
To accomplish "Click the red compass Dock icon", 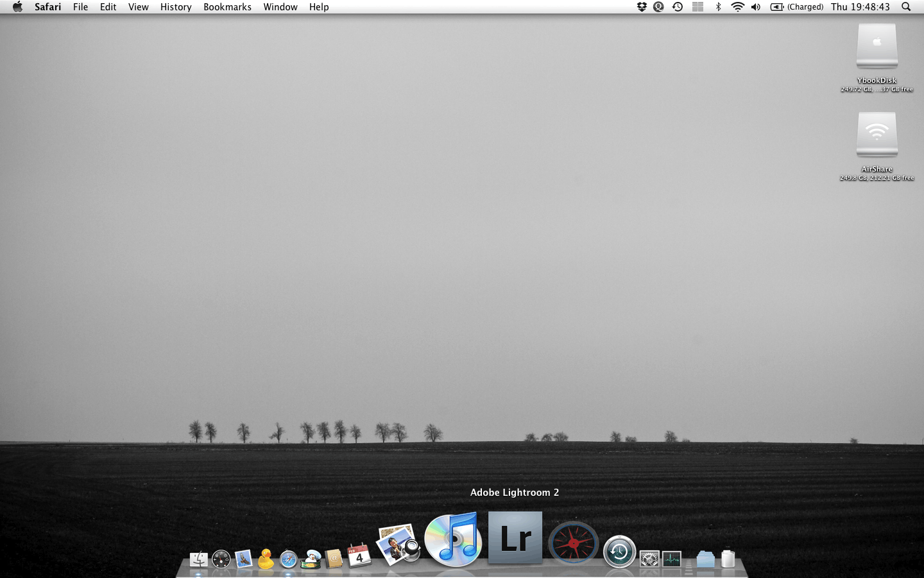I will click(574, 543).
